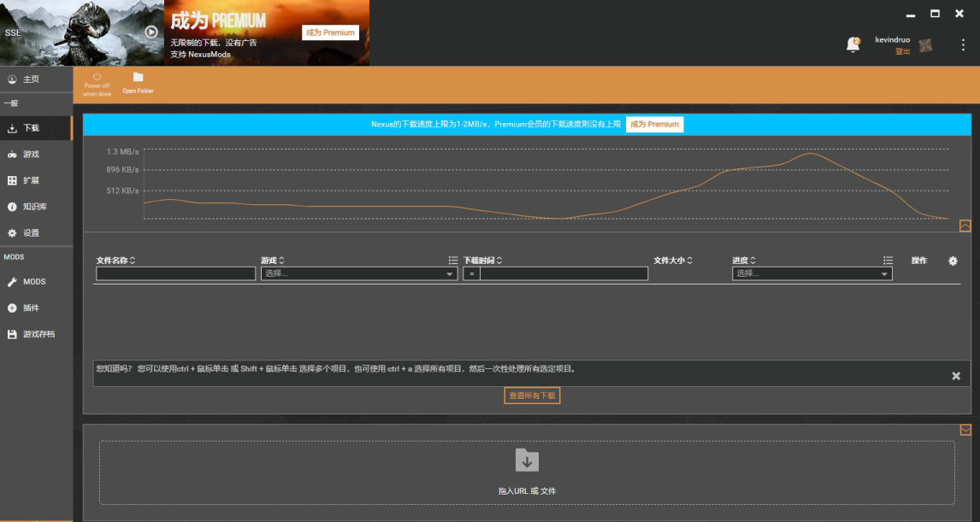The height and width of the screenshot is (522, 980).
Task: Open the 扩展 extensions page
Action: click(x=36, y=180)
